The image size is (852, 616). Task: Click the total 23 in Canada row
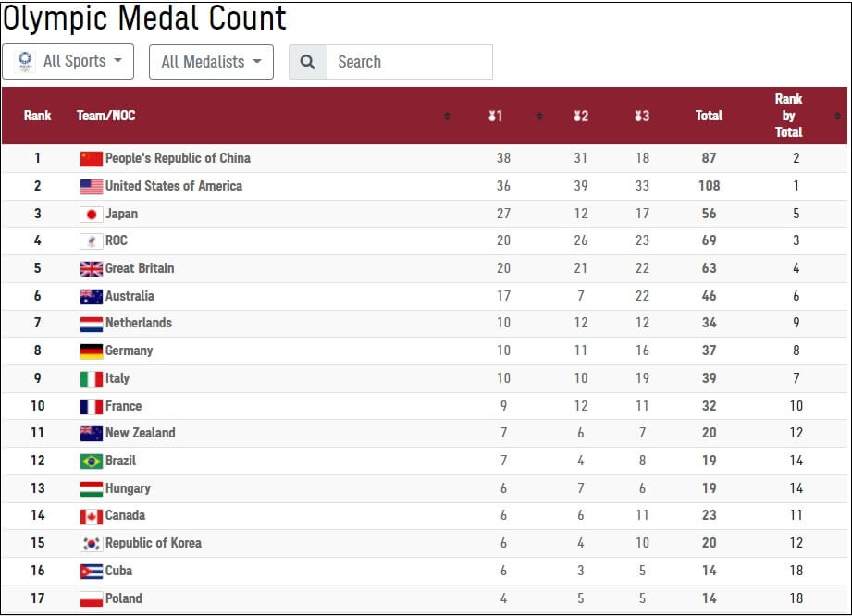click(710, 515)
